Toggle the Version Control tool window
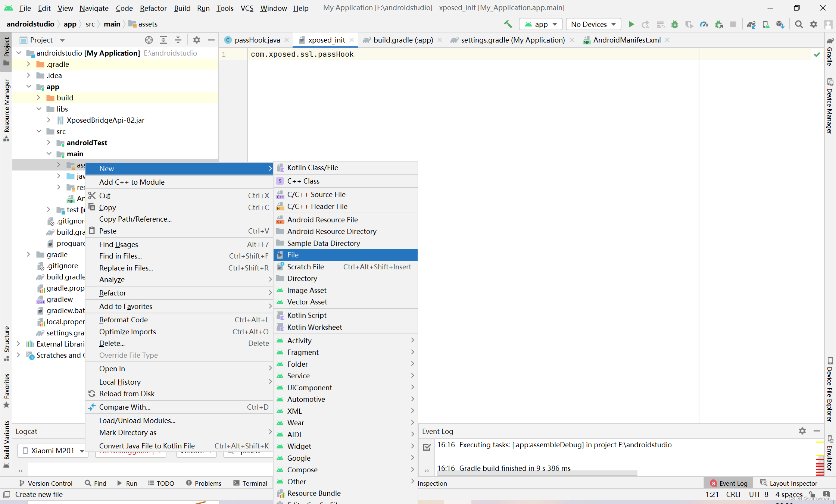The height and width of the screenshot is (504, 836). tap(46, 483)
